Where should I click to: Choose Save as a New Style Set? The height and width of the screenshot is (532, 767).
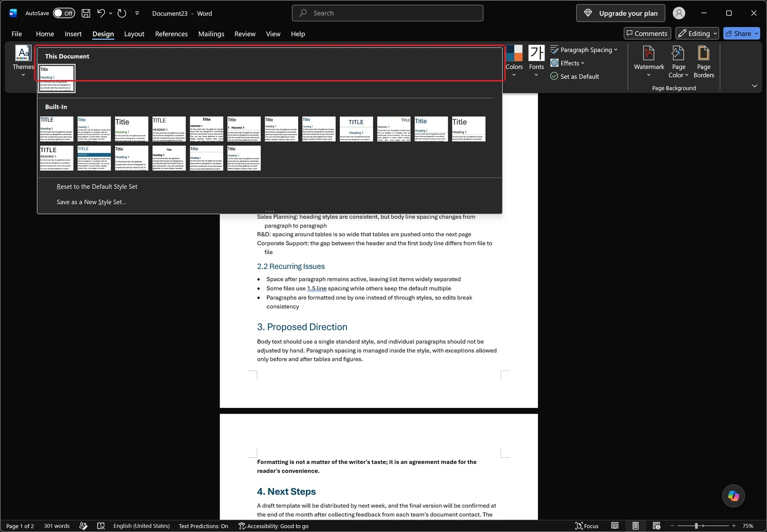point(92,202)
